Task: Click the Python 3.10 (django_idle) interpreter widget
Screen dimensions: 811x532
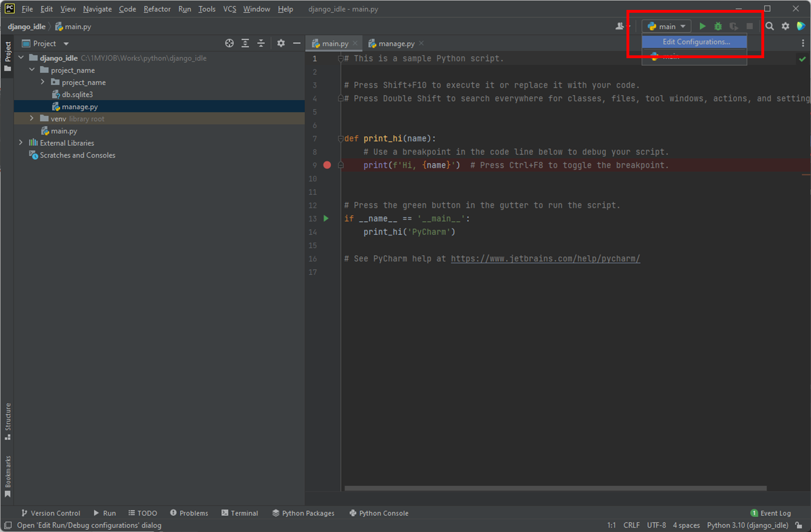Action: [748, 525]
